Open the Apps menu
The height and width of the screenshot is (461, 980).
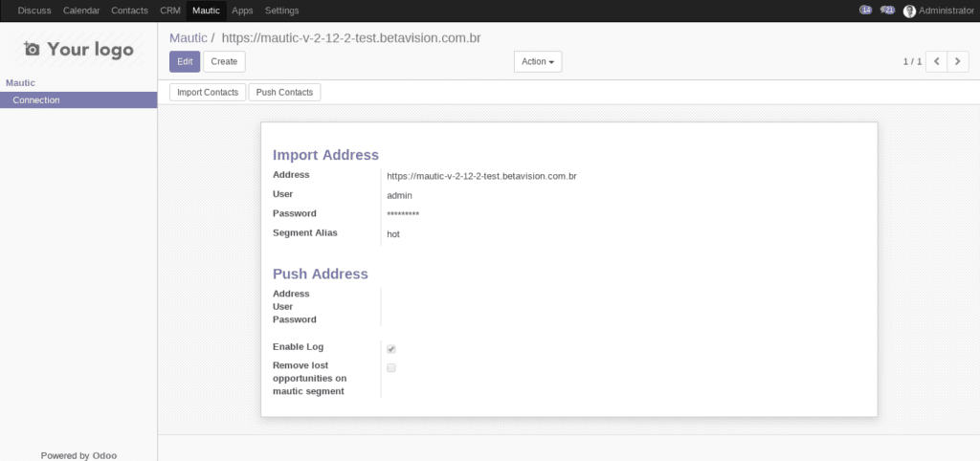click(x=242, y=11)
